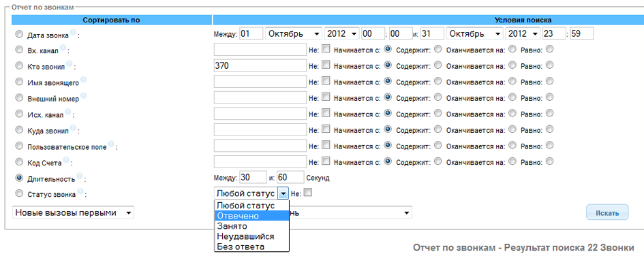Open the Новые вызовы первыми order dropdown
Screen dimensions: 644x256
[x=73, y=212]
